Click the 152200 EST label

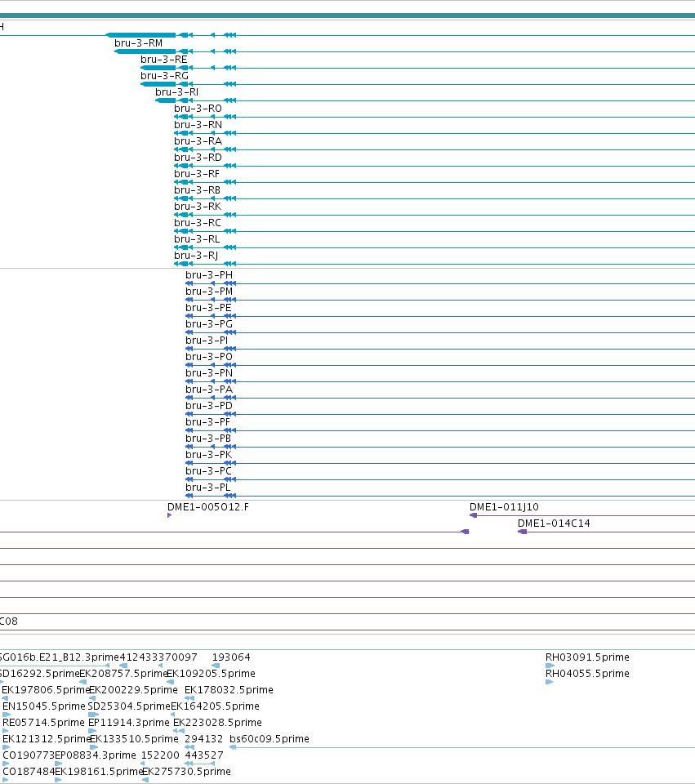[160, 755]
